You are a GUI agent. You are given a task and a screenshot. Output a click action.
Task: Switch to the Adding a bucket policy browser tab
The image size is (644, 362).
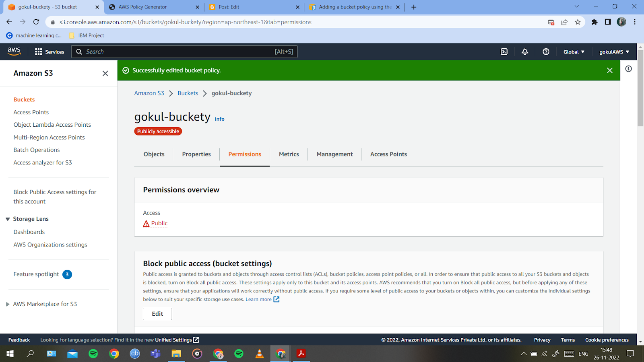coord(354,7)
